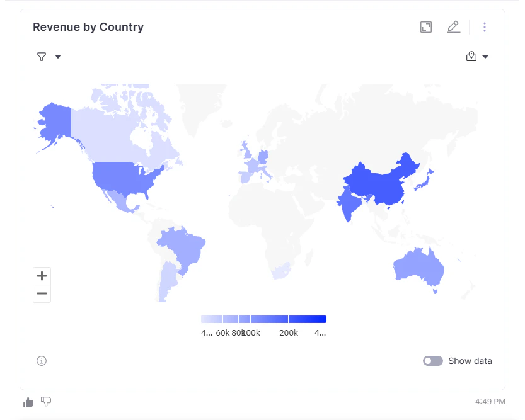Expand the chart to fullscreen
The height and width of the screenshot is (420, 525).
pos(425,26)
